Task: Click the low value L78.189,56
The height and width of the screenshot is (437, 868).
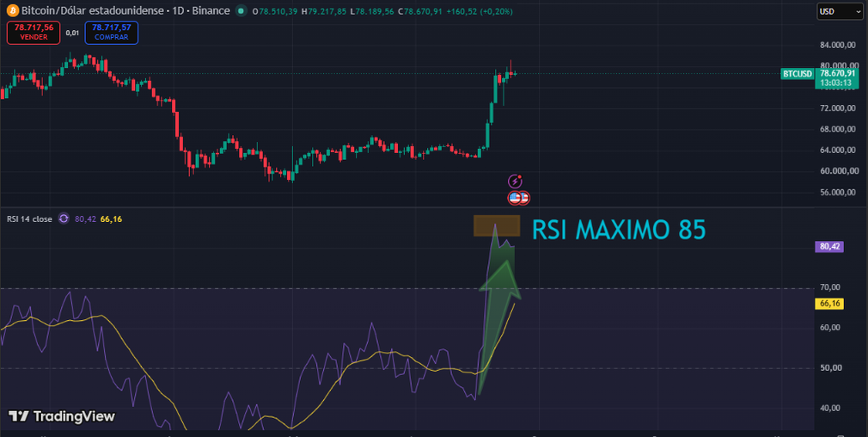Action: coord(374,12)
